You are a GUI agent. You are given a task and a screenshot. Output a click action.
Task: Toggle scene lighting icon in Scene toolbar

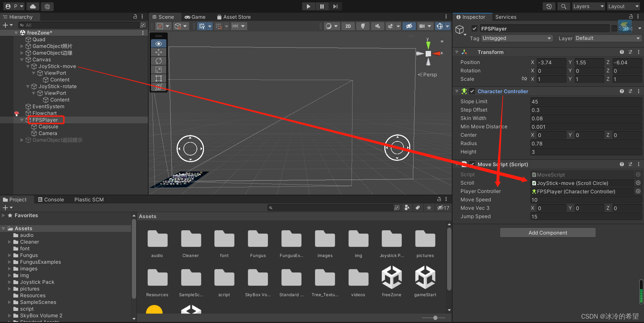(x=363, y=26)
